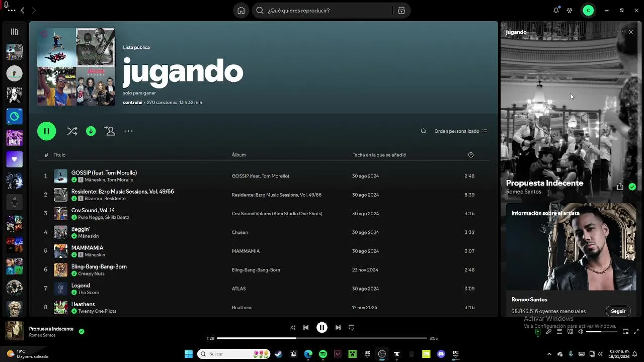
Task: Toggle repeat mode in the player
Action: tap(352, 327)
